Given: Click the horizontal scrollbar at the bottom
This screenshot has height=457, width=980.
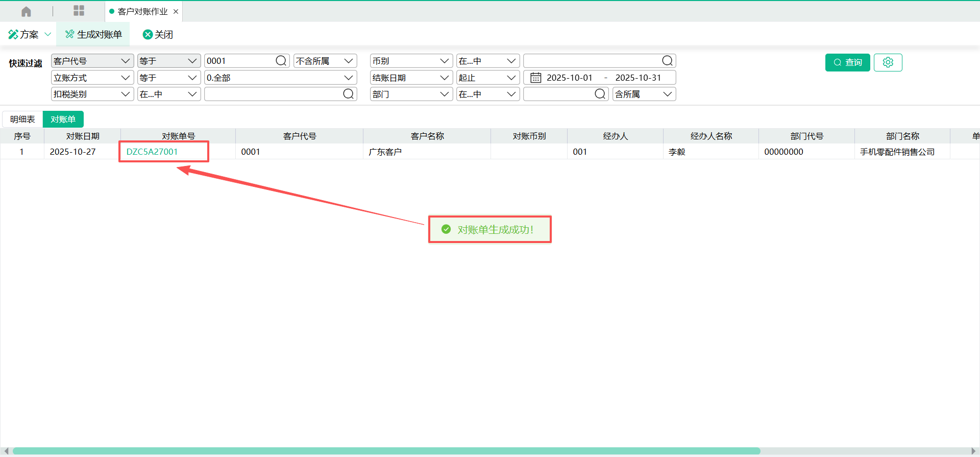Looking at the screenshot, I should (x=386, y=451).
